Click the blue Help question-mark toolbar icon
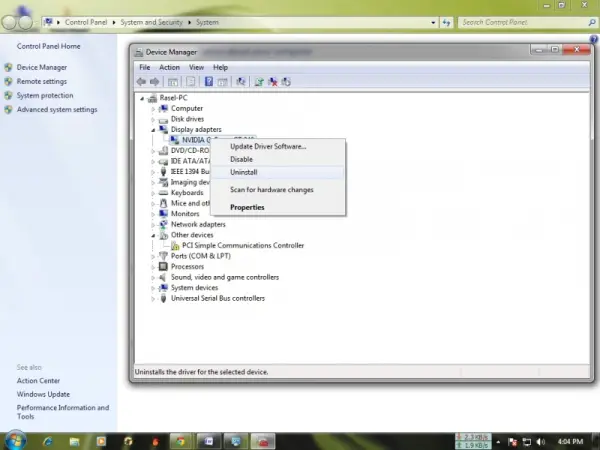Image resolution: width=600 pixels, height=450 pixels. (209, 82)
